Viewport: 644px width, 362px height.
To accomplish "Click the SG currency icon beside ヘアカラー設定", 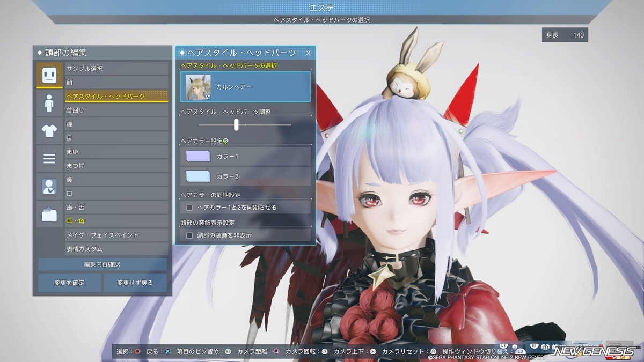I will click(226, 141).
